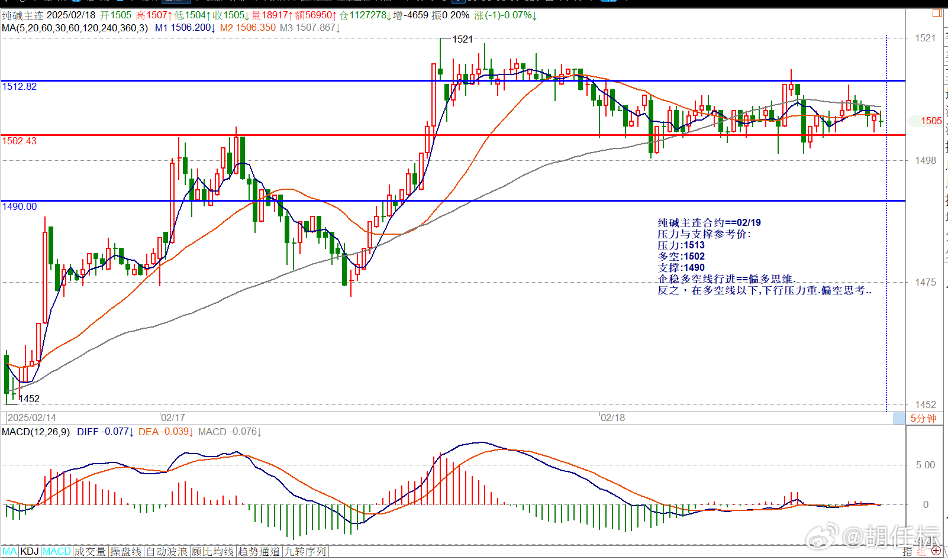Viewport: 948px width, 560px height.
Task: Select the MA indicator tab
Action: tap(9, 552)
